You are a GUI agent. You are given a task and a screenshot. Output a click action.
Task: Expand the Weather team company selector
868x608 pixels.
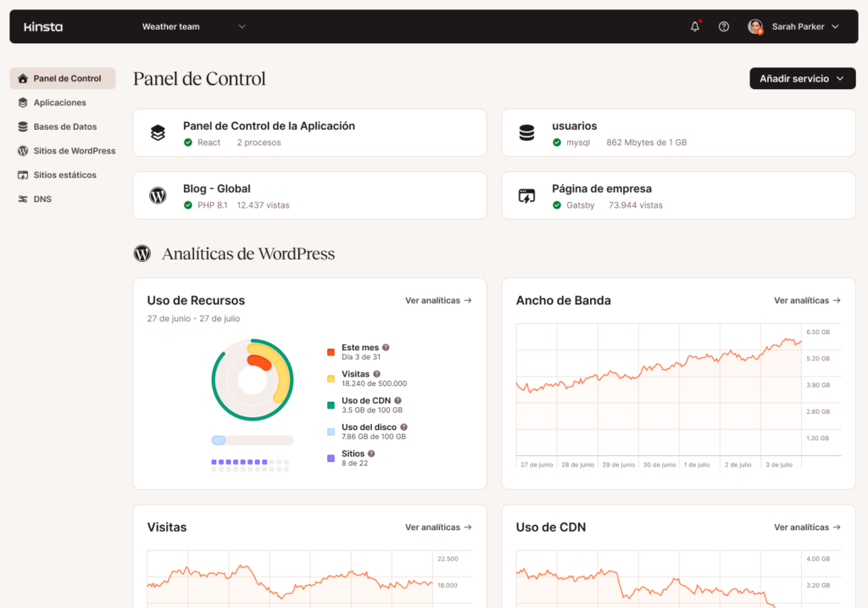193,26
